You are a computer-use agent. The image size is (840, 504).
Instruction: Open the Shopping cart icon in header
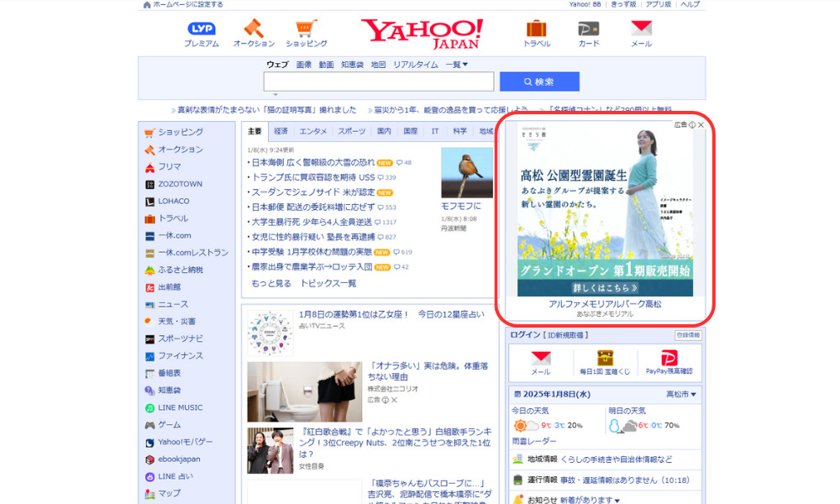[x=306, y=29]
